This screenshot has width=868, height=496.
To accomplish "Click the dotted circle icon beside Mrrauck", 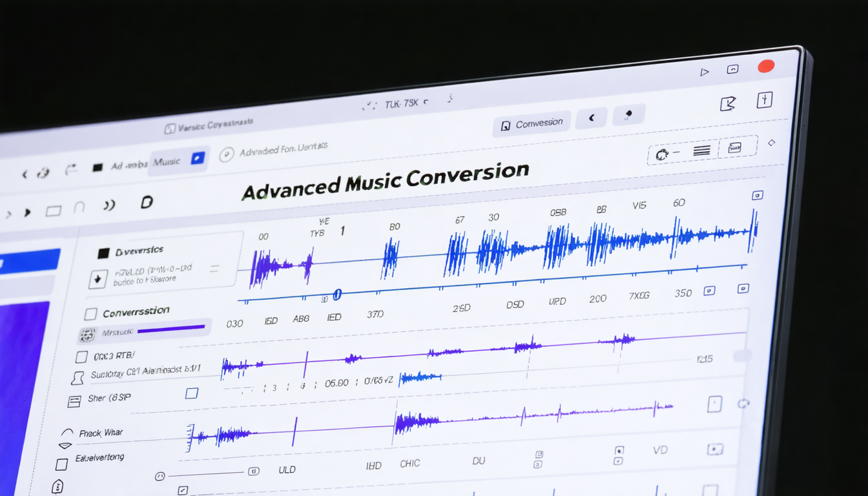I will (x=87, y=335).
